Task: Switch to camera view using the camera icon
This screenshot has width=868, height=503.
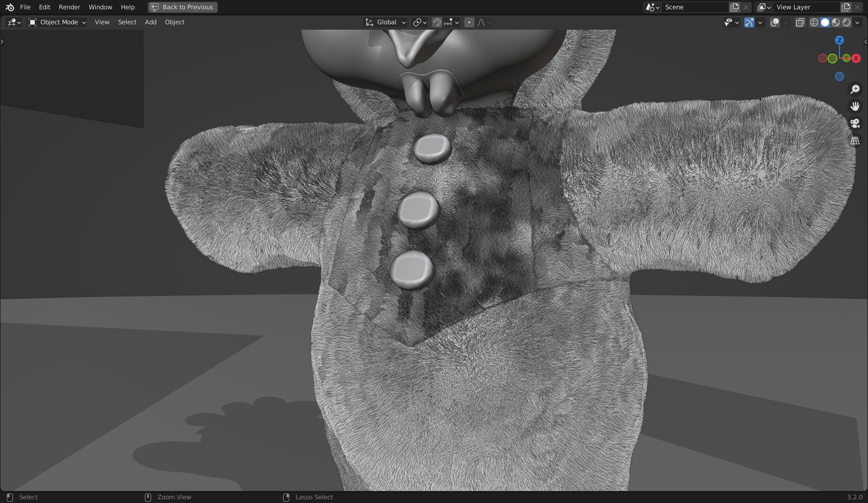Action: [855, 124]
